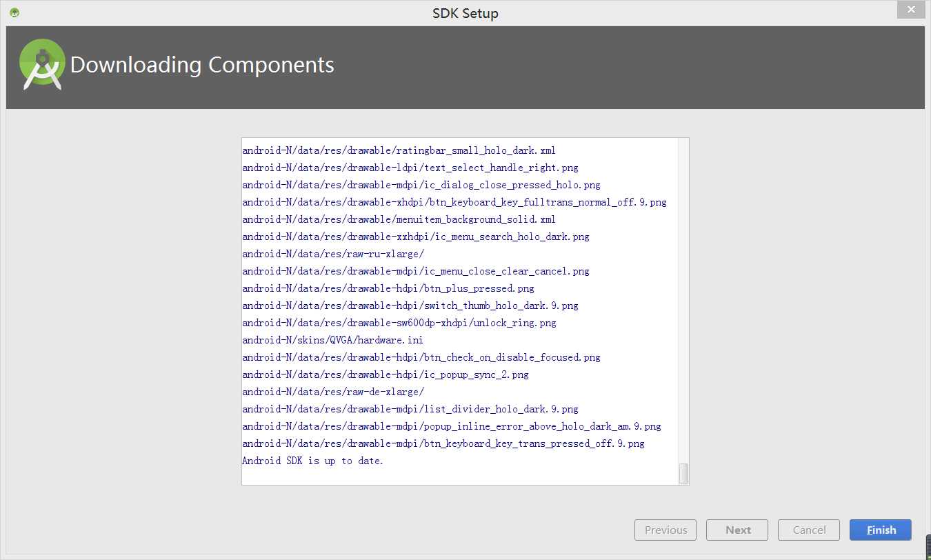Screen dimensions: 931x560
Task: Click the ratingbar_small_holo_dark.xml log line
Action: [x=399, y=150]
